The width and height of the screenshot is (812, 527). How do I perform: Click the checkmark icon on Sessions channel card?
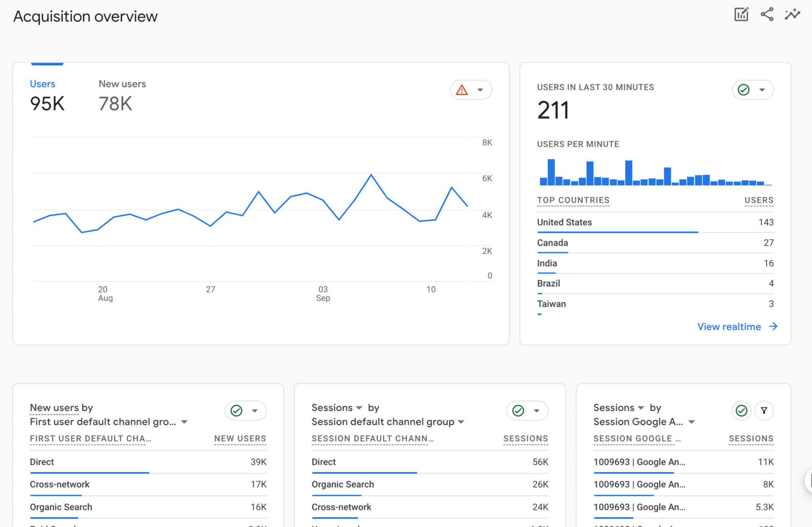coord(518,411)
